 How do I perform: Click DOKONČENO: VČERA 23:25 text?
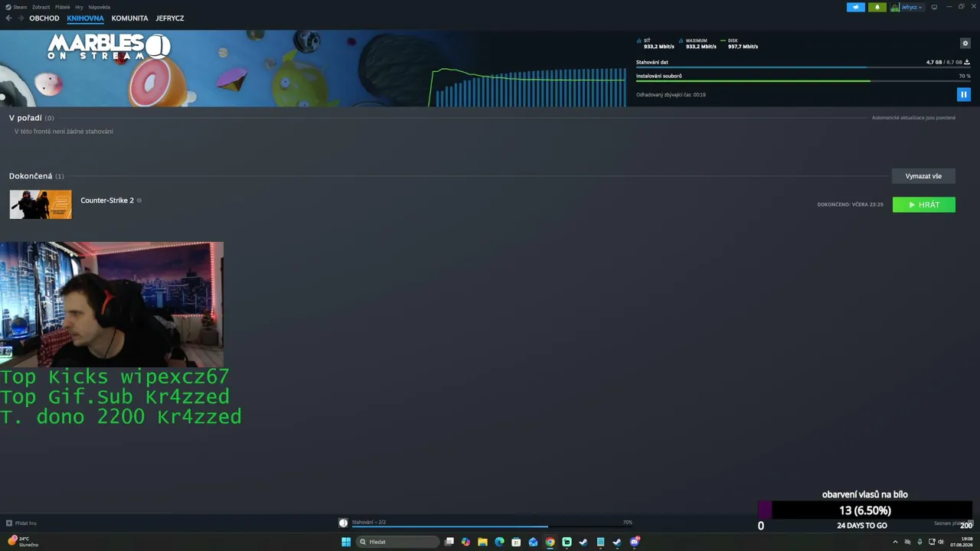[x=850, y=204]
